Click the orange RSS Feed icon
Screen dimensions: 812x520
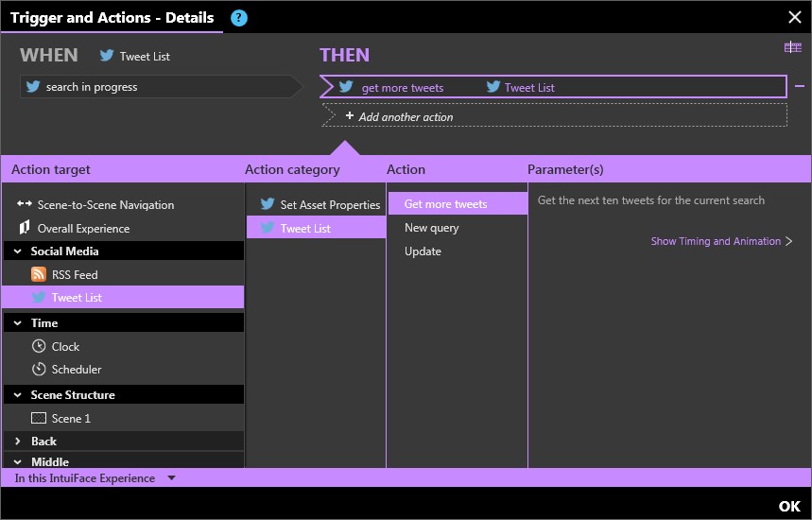39,274
